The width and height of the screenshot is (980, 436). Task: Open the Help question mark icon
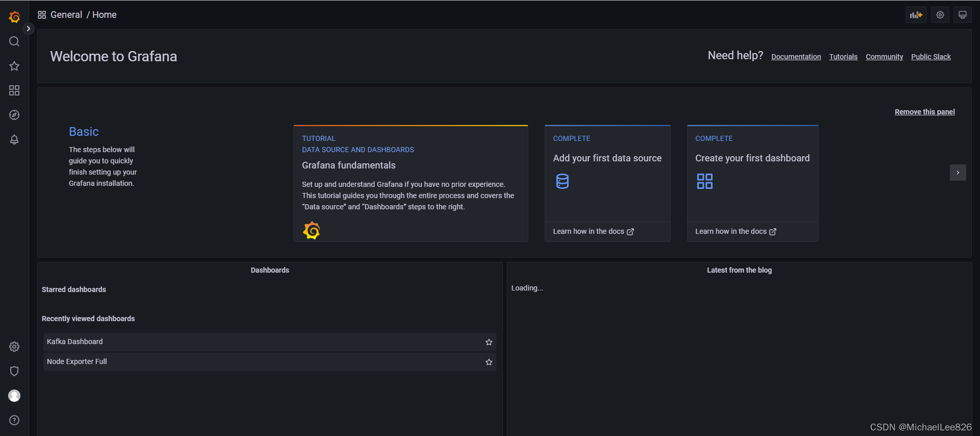point(14,420)
